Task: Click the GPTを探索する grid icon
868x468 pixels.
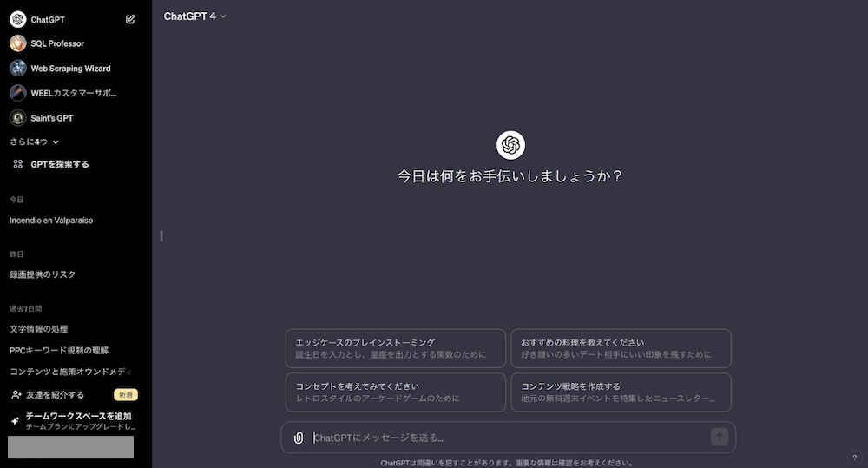Action: pyautogui.click(x=17, y=164)
